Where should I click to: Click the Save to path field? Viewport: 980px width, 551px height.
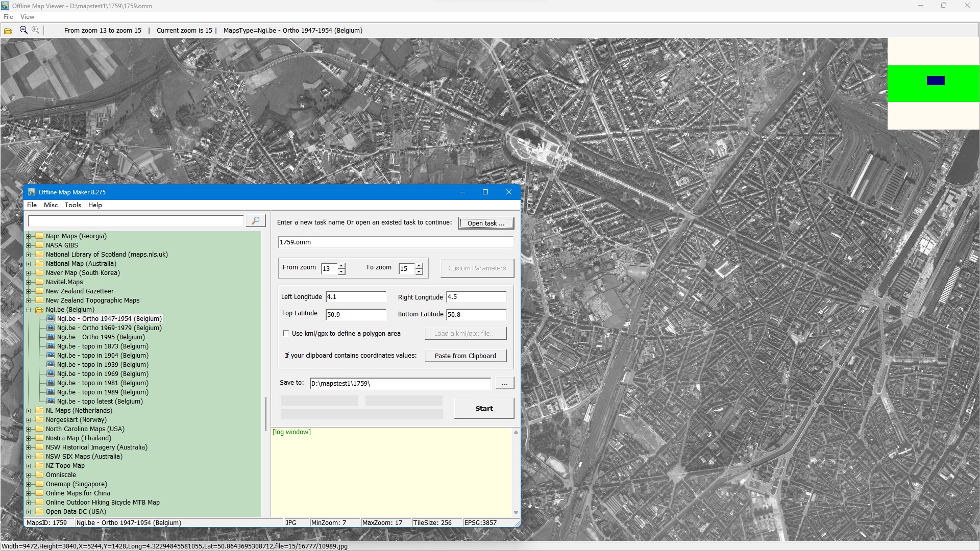pyautogui.click(x=400, y=383)
